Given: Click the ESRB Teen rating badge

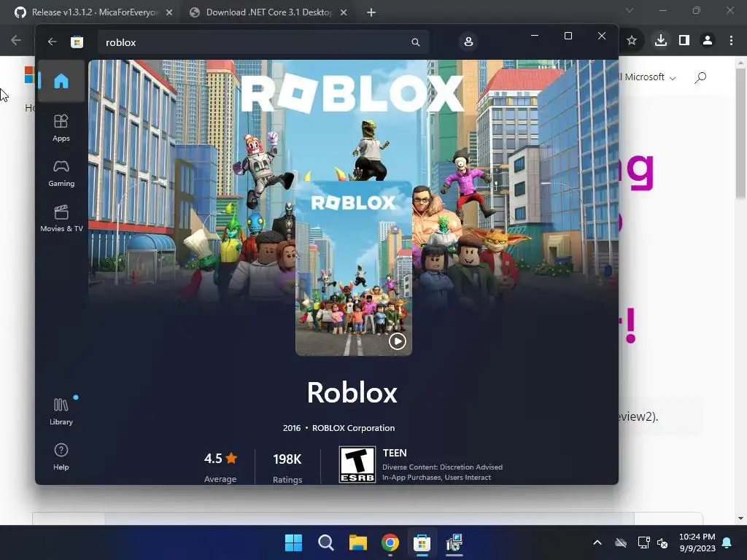Looking at the screenshot, I should [x=357, y=464].
